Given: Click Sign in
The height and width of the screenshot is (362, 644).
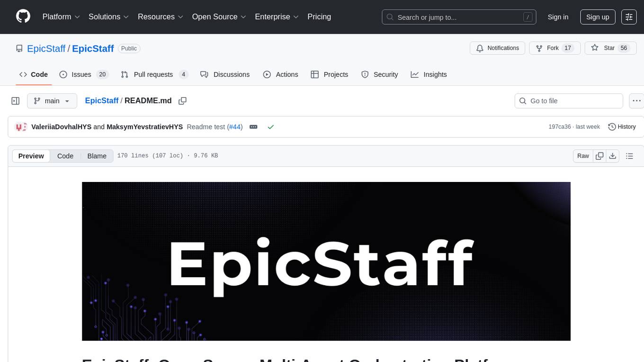Looking at the screenshot, I should (558, 17).
